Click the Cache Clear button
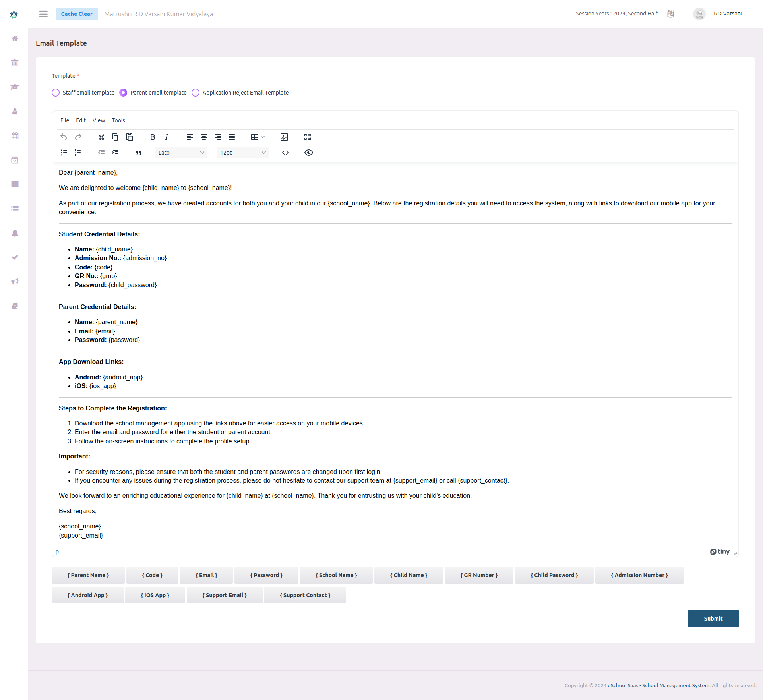 point(77,14)
